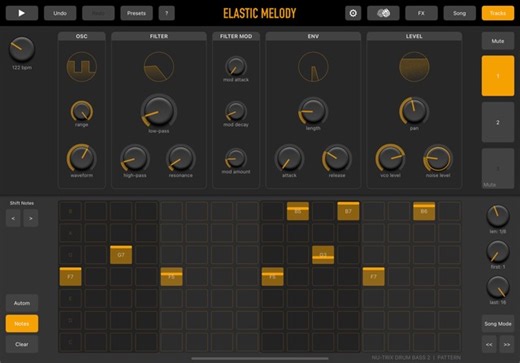
Task: Enable Song Mode
Action: coord(498,324)
